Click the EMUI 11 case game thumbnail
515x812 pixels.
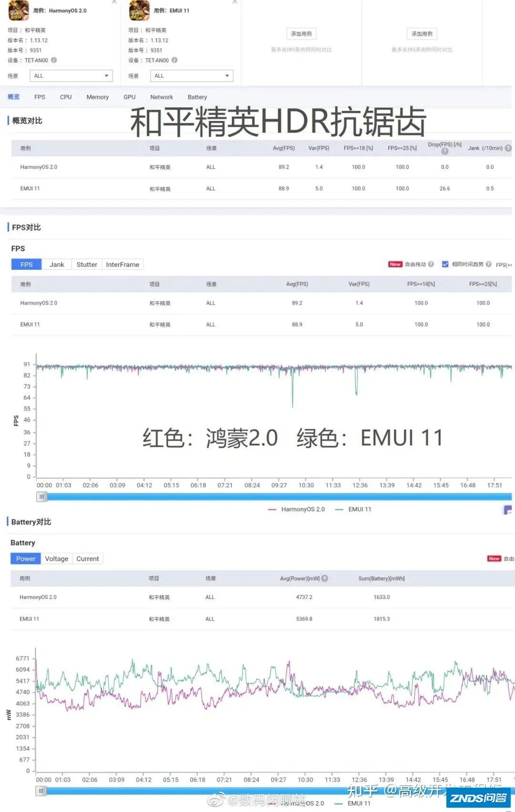click(139, 10)
